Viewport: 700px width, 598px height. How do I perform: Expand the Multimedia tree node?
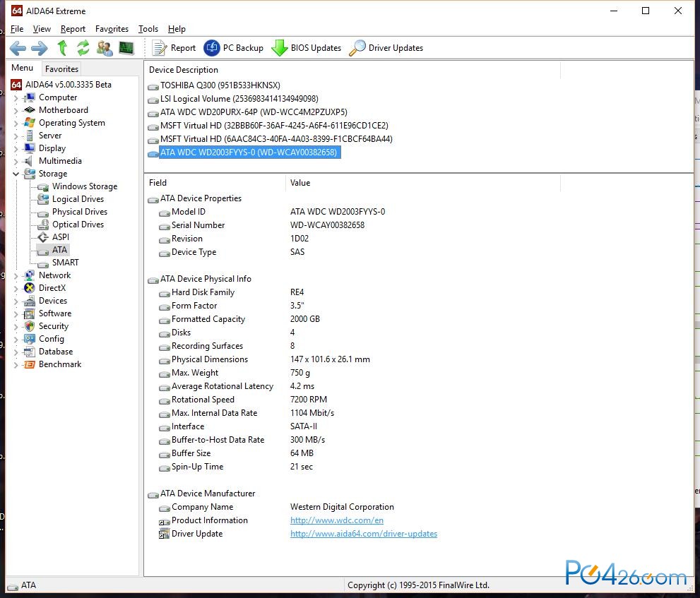pos(16,161)
